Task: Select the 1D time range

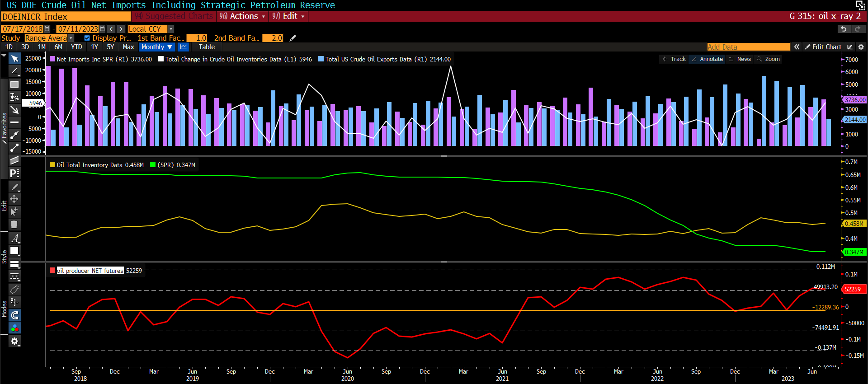Action: coord(9,47)
